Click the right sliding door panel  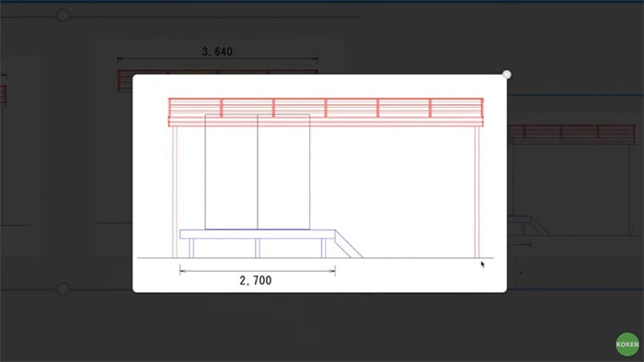point(283,171)
